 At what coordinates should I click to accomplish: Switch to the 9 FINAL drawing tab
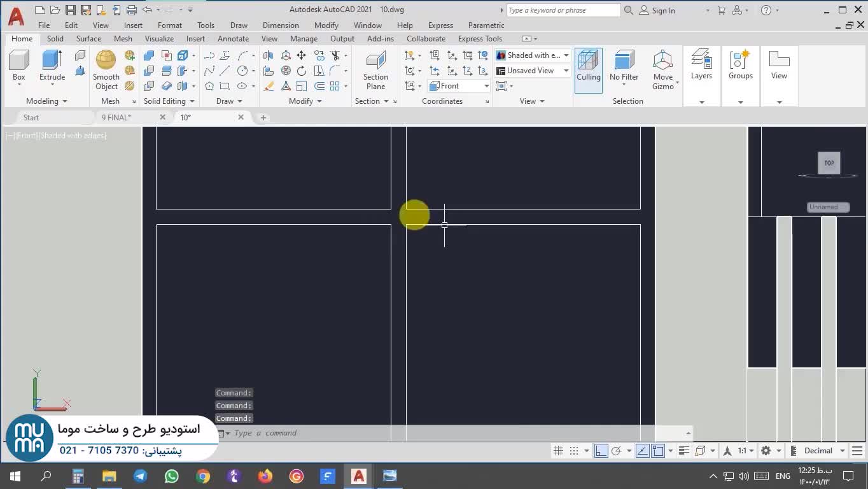116,118
